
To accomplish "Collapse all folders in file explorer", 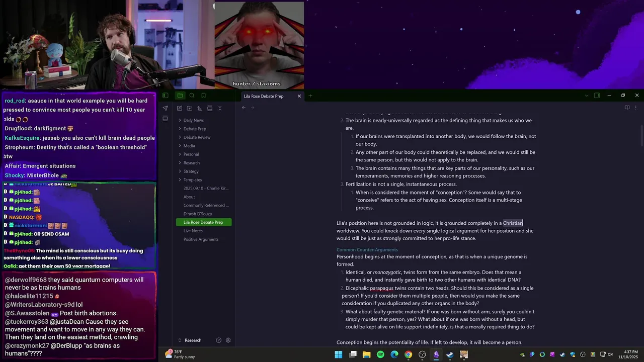I will point(219,108).
